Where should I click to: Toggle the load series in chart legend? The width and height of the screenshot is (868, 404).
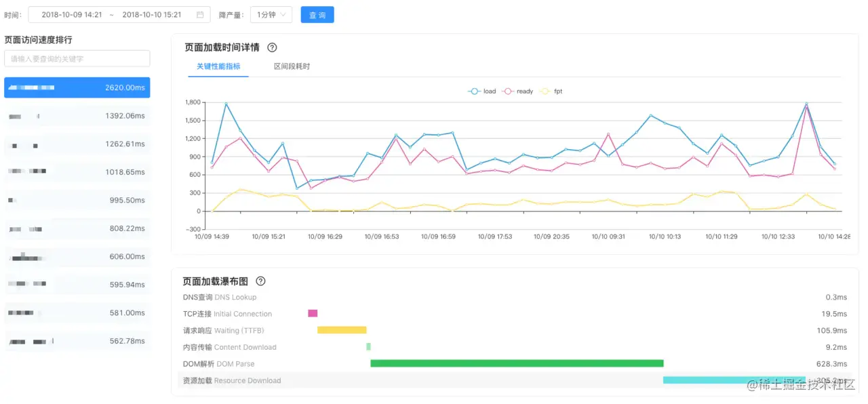481,92
